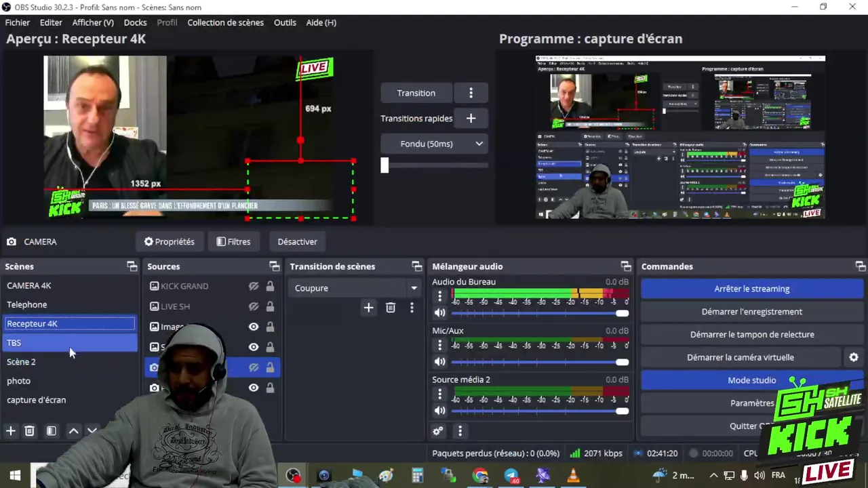Image resolution: width=868 pixels, height=488 pixels.
Task: Undock the Commandes panel
Action: 861,266
